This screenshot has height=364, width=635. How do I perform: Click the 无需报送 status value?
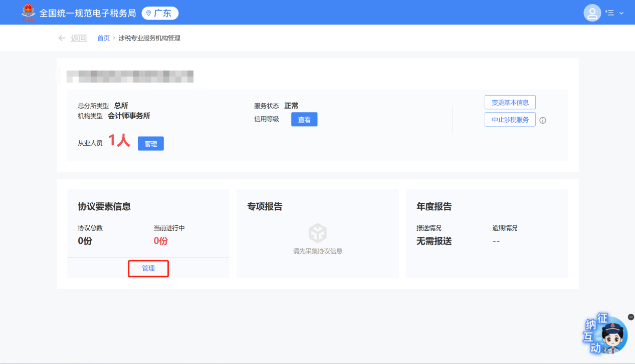(434, 241)
